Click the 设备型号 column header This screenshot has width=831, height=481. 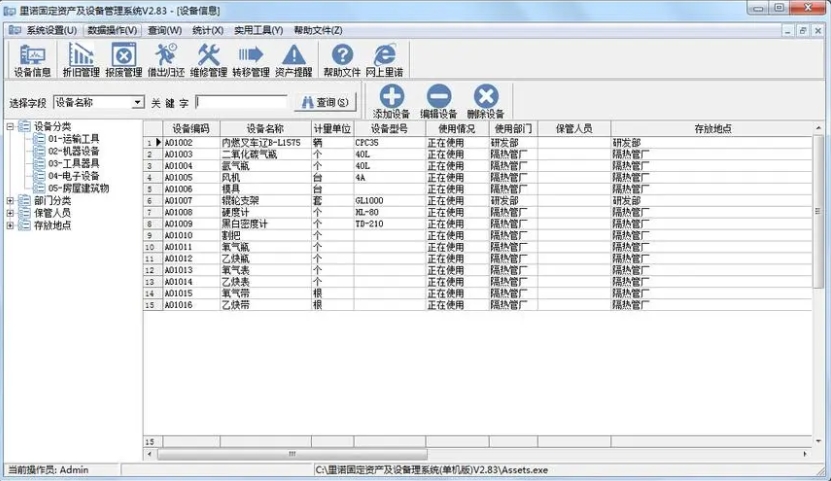coord(390,129)
